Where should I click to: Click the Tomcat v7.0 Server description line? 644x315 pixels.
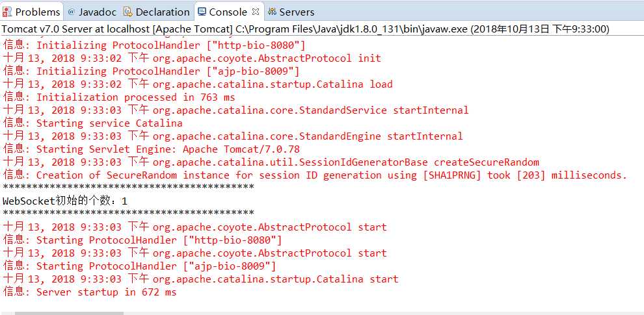[306, 29]
